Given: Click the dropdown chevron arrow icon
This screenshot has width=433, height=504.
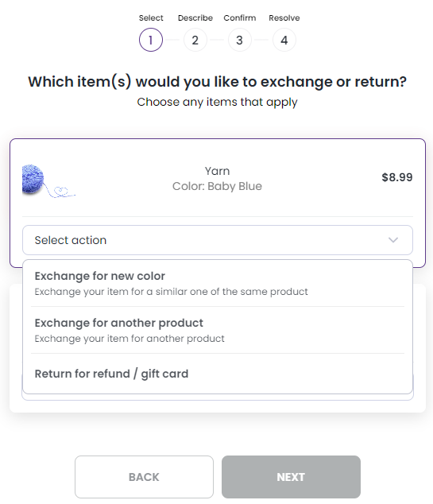Looking at the screenshot, I should 393,240.
